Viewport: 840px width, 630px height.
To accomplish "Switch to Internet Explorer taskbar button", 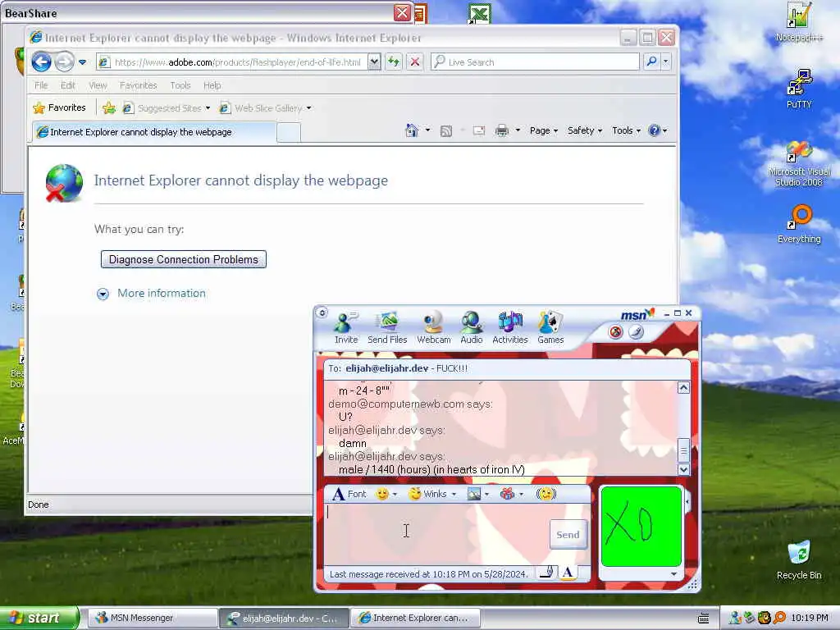I will [x=414, y=618].
